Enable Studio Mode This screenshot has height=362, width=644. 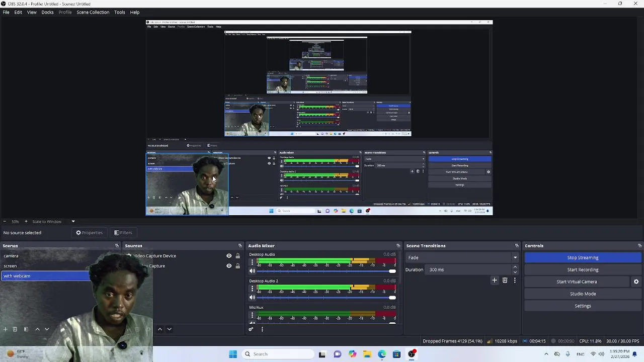point(583,294)
